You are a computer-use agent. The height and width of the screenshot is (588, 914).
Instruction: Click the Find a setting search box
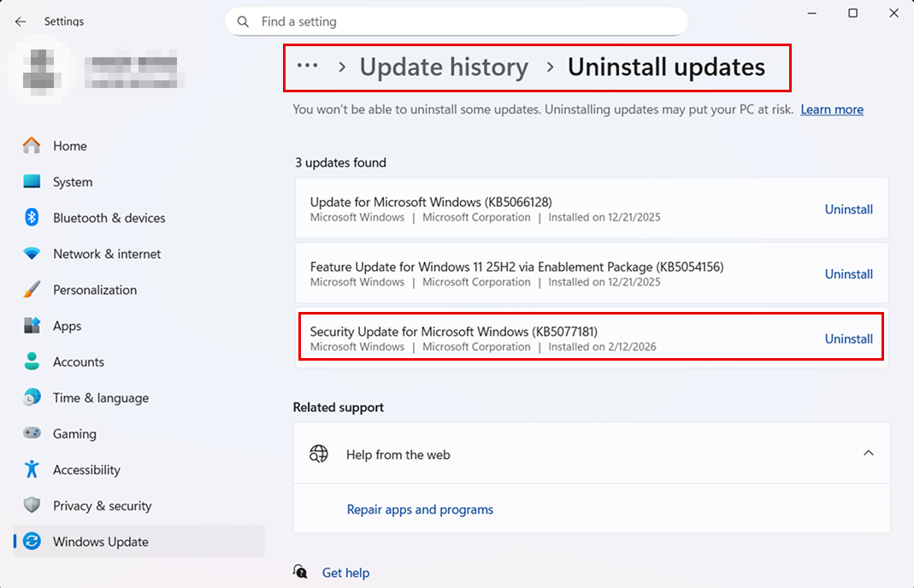click(462, 21)
